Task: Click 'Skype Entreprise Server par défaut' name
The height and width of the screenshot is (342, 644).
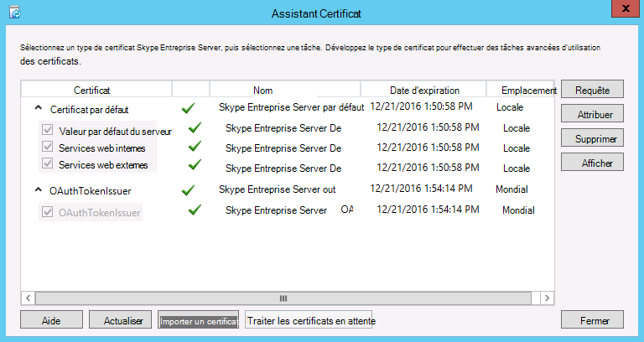Action: pyautogui.click(x=291, y=107)
